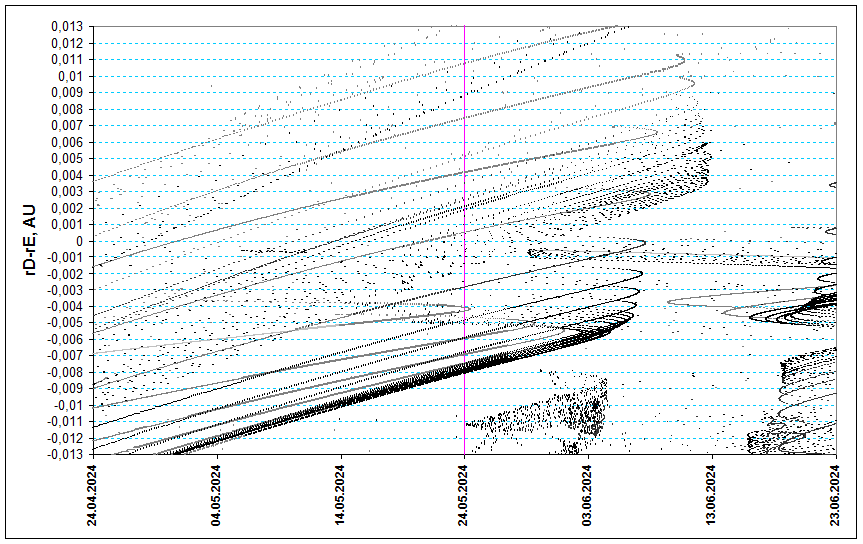Select the 0,001 y-axis label

[x=68, y=224]
